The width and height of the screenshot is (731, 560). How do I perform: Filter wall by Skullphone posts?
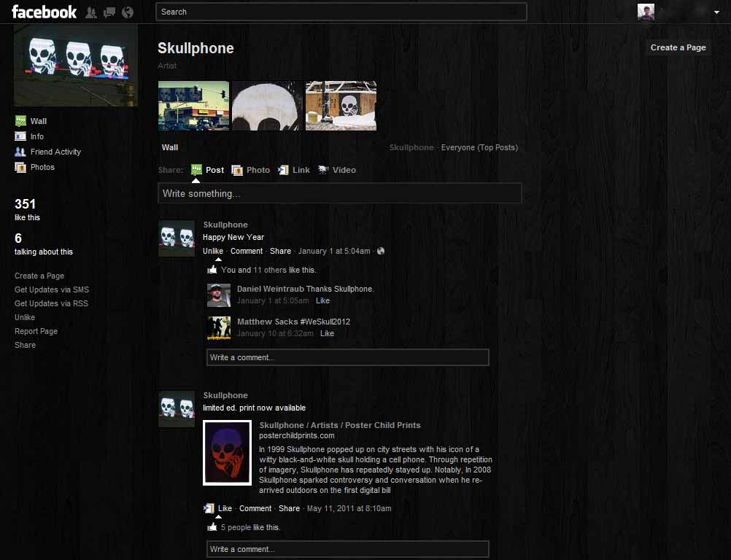click(x=411, y=148)
